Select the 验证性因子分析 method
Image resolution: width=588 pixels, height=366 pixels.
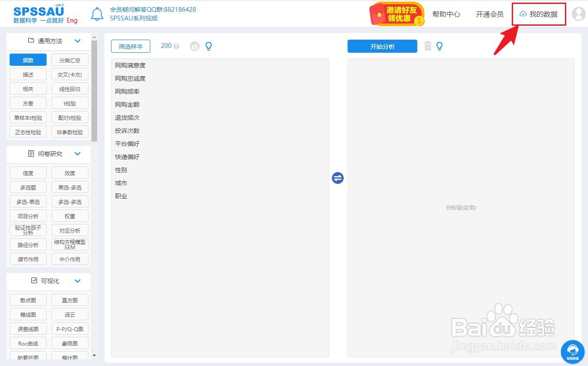tap(28, 230)
